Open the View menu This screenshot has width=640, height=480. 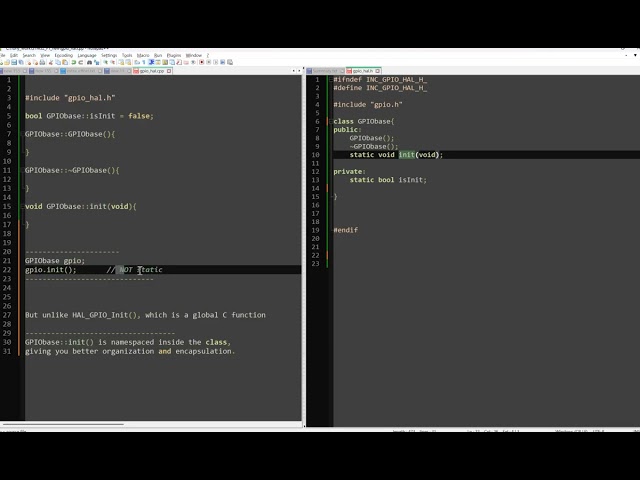pyautogui.click(x=45, y=55)
